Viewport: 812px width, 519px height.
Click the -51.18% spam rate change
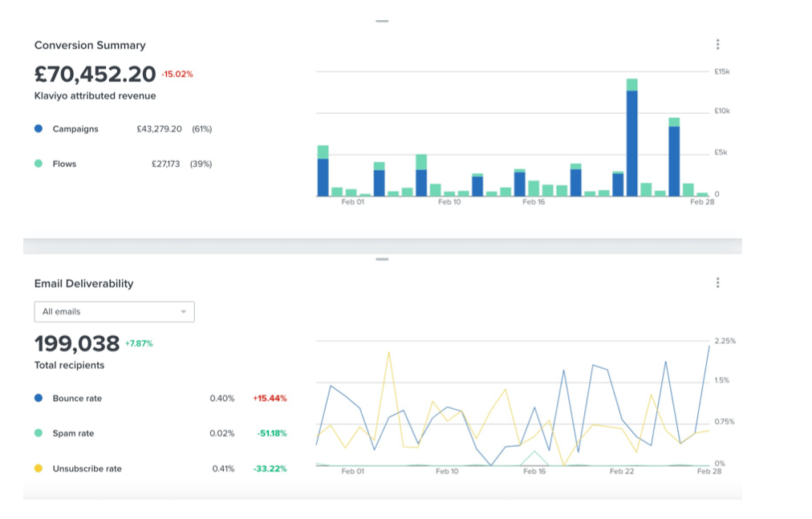pos(272,433)
